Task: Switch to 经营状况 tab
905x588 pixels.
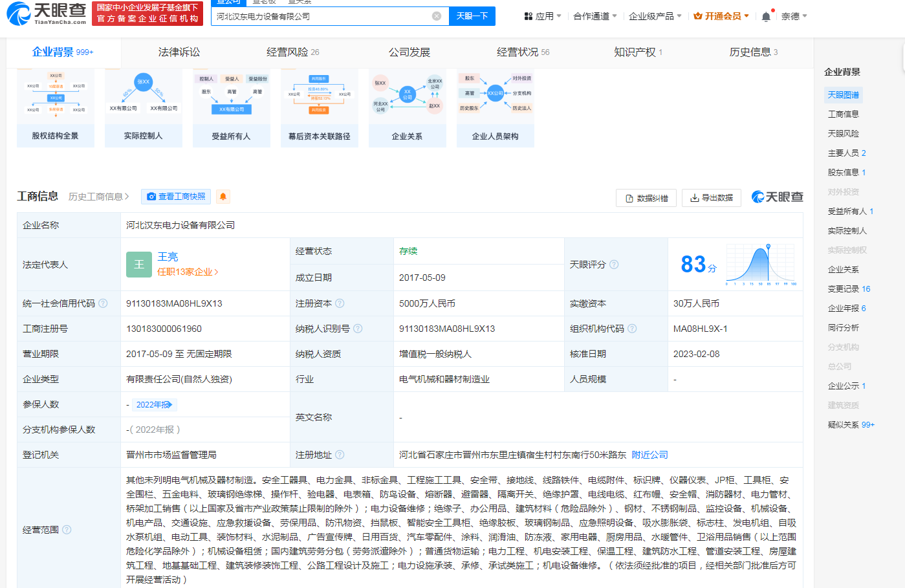Action: pyautogui.click(x=523, y=52)
